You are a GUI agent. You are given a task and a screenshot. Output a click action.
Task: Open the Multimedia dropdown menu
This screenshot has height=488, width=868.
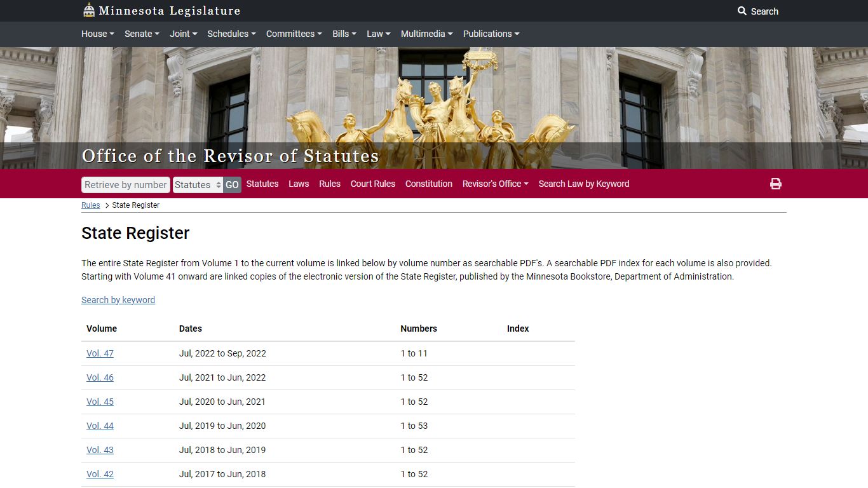[x=426, y=34]
